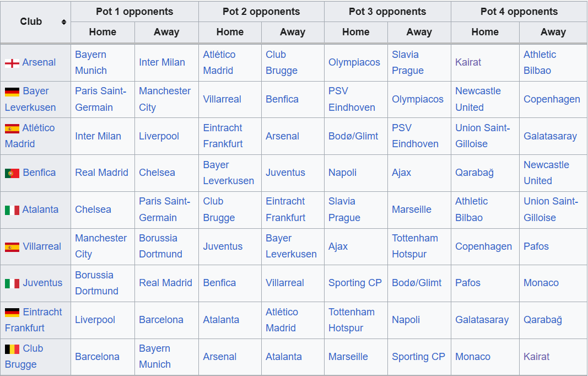588x376 pixels.
Task: Click the Italy flag beside Juventus club
Action: pos(12,283)
